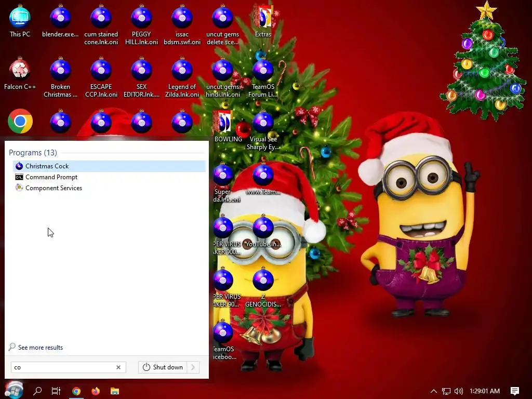This screenshot has width=532, height=399.
Task: Select the TeamOS Forum Li... desktop icon
Action: (x=263, y=78)
